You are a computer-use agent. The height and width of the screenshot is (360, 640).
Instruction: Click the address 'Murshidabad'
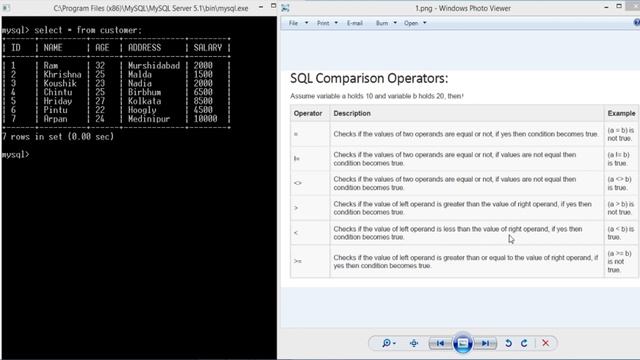pos(154,66)
